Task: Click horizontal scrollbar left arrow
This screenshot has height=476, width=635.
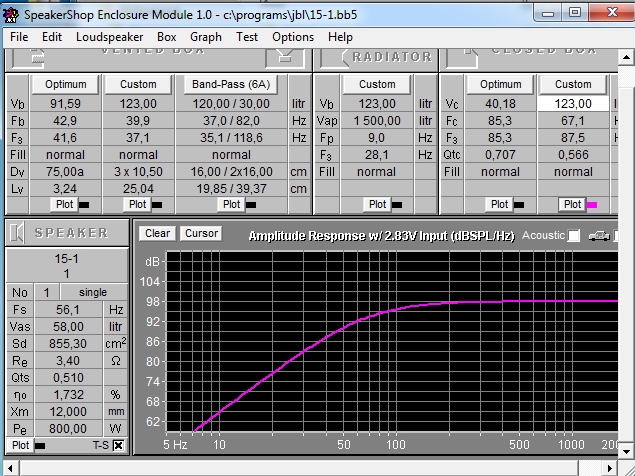Action: [x=11, y=468]
